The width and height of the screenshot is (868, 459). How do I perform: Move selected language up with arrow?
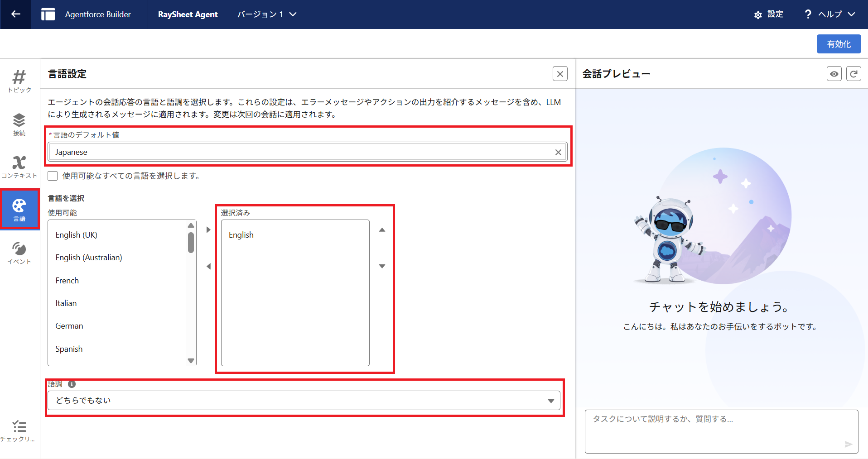(382, 230)
